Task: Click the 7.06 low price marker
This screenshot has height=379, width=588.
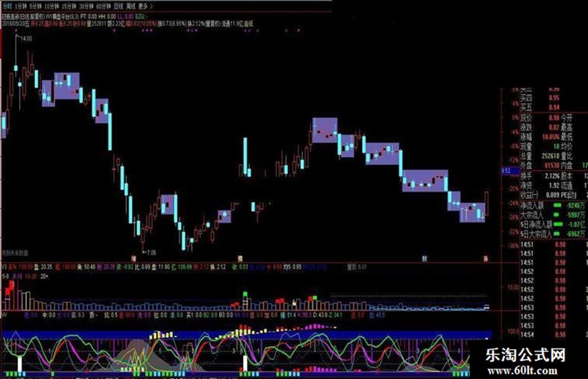Action: [x=151, y=253]
